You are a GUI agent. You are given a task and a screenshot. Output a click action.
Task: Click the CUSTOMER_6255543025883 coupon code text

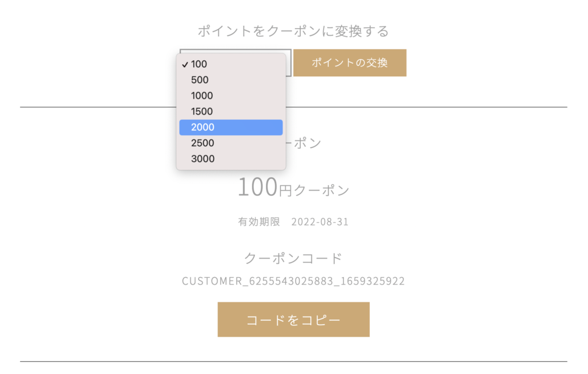[x=293, y=281]
